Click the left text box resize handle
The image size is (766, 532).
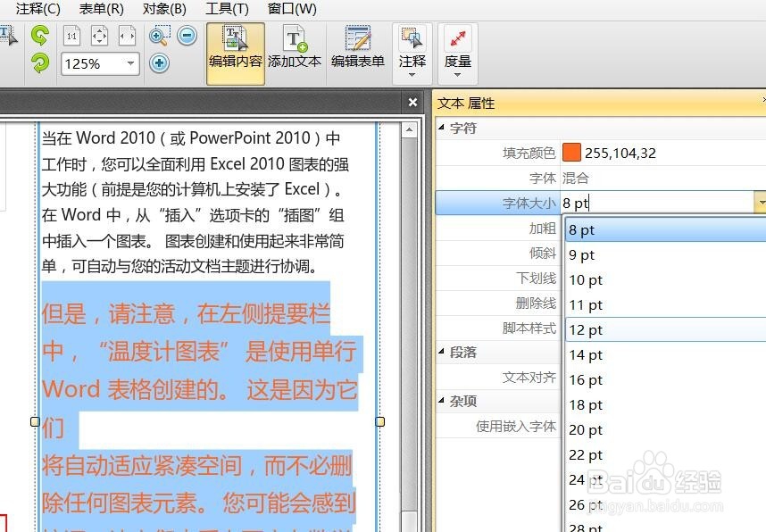(x=35, y=421)
